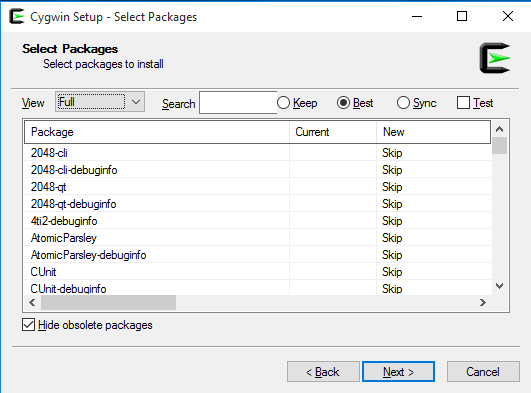The image size is (531, 393).
Task: Click the vertical scrollbar thumb
Action: coord(500,146)
